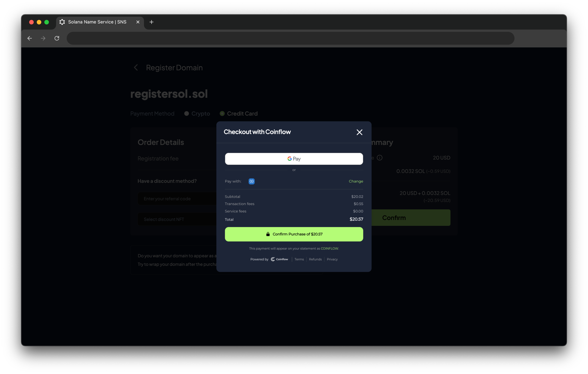Viewport: 588px width, 374px height.
Task: Open the Terms link
Action: coord(299,259)
